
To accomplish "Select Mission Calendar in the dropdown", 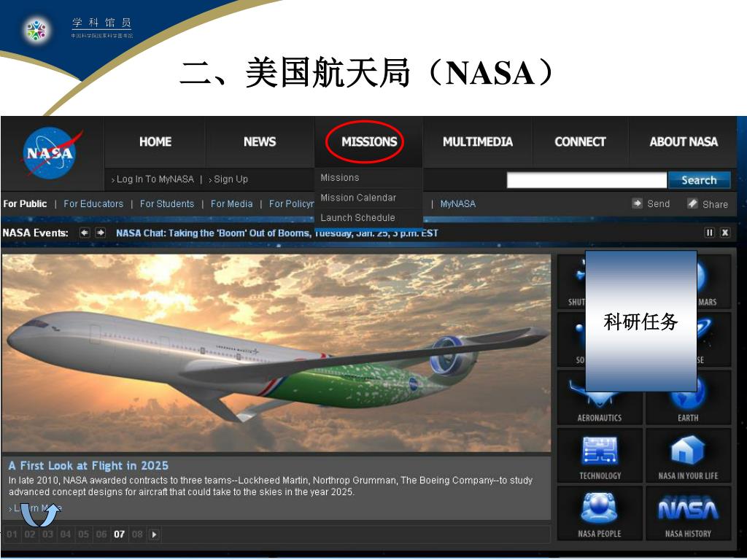I will point(358,198).
